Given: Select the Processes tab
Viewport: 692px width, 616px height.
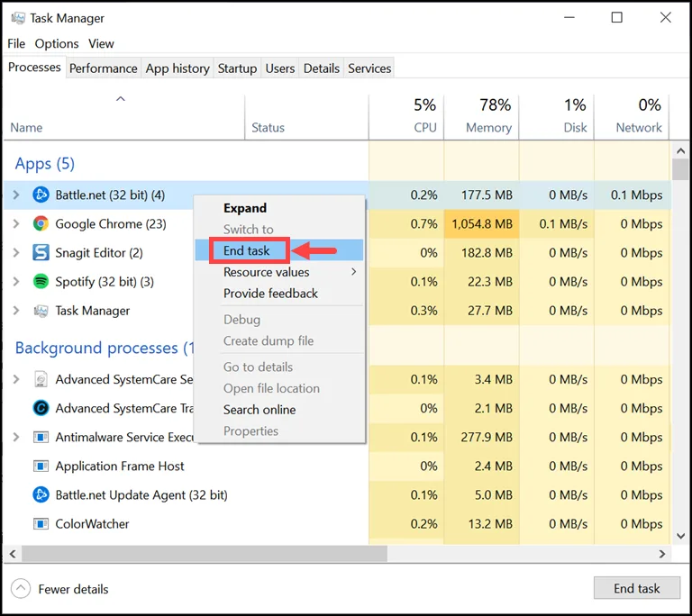Looking at the screenshot, I should point(34,67).
